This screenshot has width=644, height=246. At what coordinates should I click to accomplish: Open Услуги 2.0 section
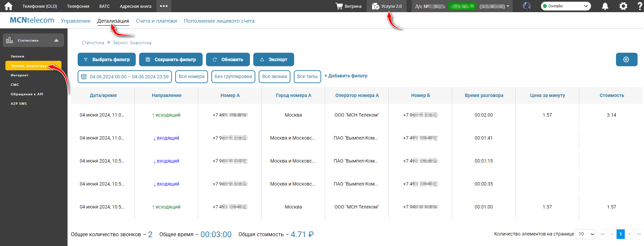point(387,6)
